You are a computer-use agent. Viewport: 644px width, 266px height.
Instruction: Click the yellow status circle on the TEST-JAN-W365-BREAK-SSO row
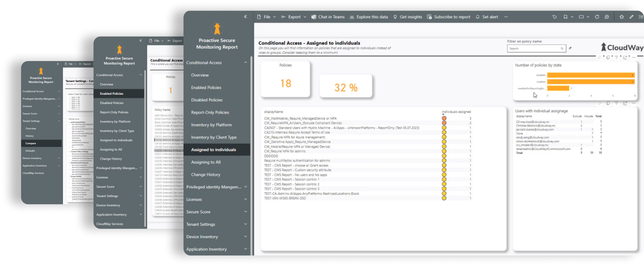444,198
